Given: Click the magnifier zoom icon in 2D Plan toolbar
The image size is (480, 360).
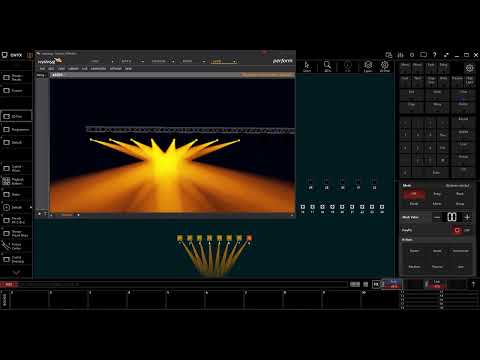Looking at the screenshot, I should tap(327, 66).
